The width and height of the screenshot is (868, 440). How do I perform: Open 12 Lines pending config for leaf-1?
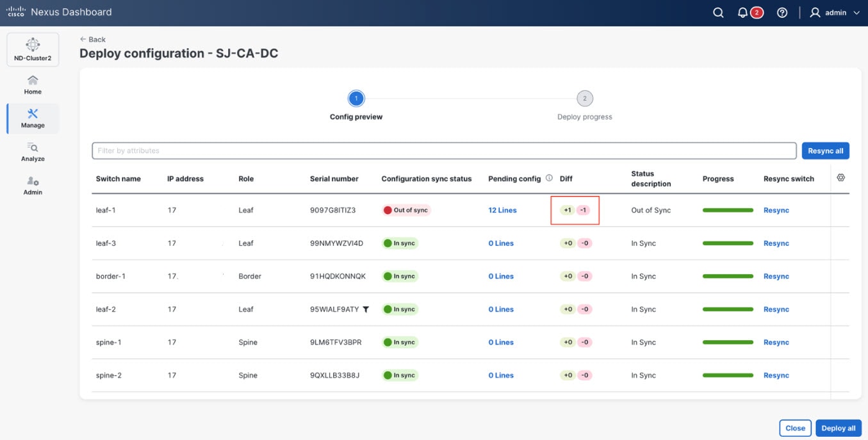[x=502, y=210]
